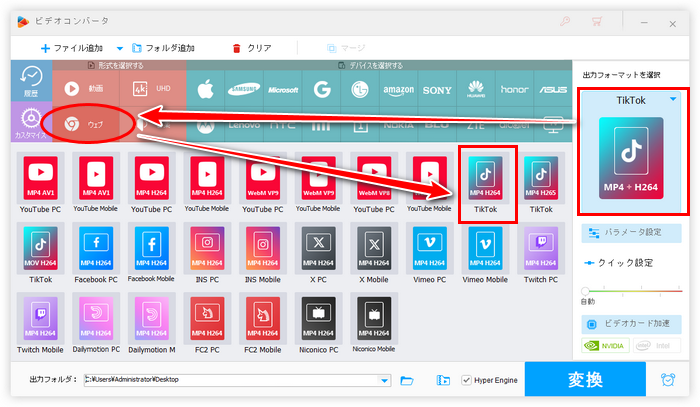The width and height of the screenshot is (700, 407).
Task: Open the ASUS device category
Action: (553, 89)
